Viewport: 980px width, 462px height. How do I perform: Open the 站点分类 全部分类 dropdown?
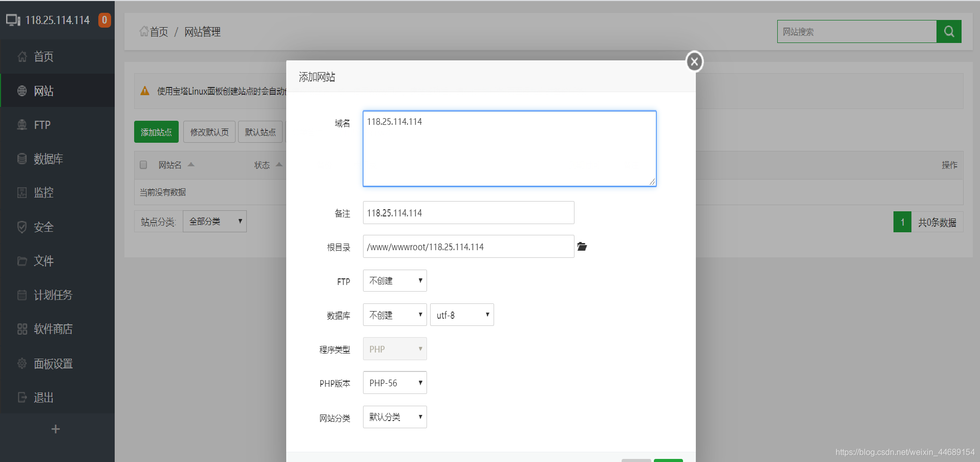[x=215, y=222]
